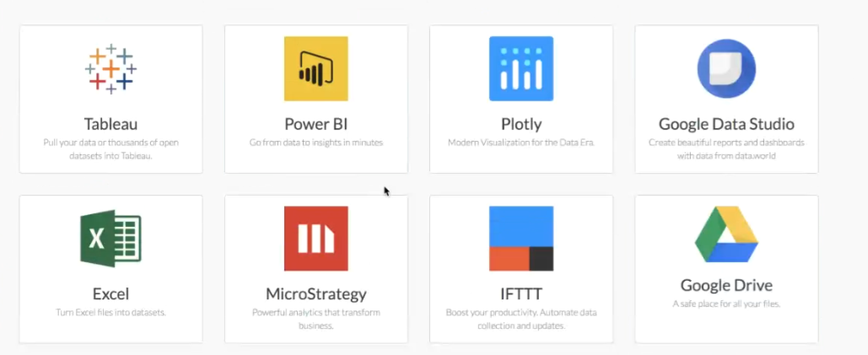Click 'Boost your productivity' description text
The image size is (868, 355).
pyautogui.click(x=521, y=319)
